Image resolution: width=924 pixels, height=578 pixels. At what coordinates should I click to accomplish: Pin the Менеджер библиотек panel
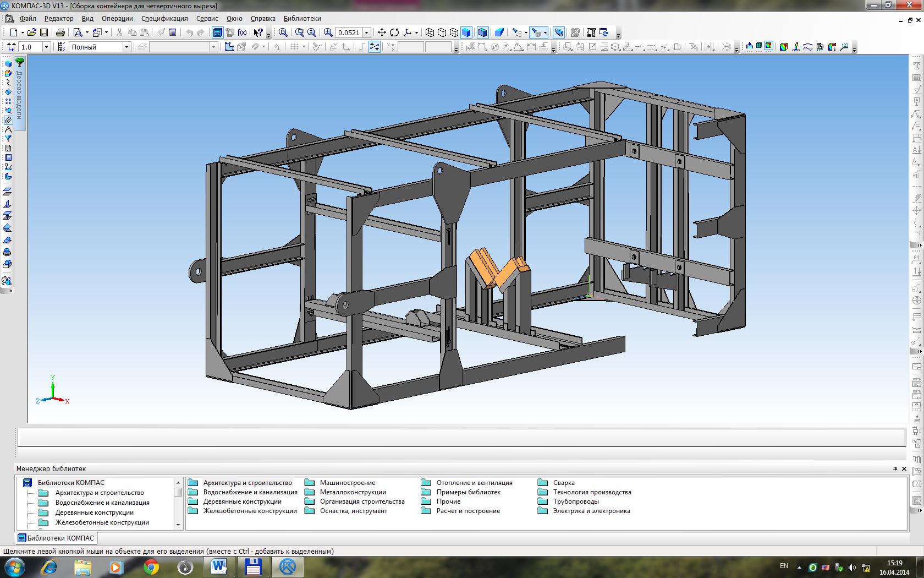pyautogui.click(x=895, y=469)
